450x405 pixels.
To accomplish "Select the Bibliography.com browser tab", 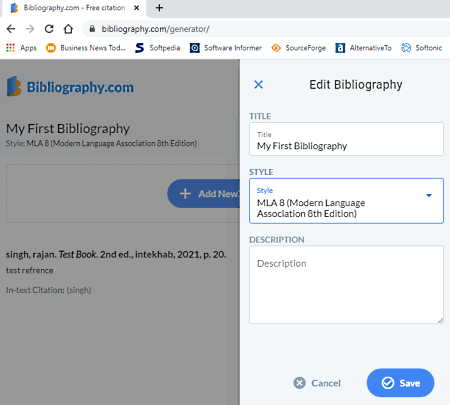I will (73, 8).
